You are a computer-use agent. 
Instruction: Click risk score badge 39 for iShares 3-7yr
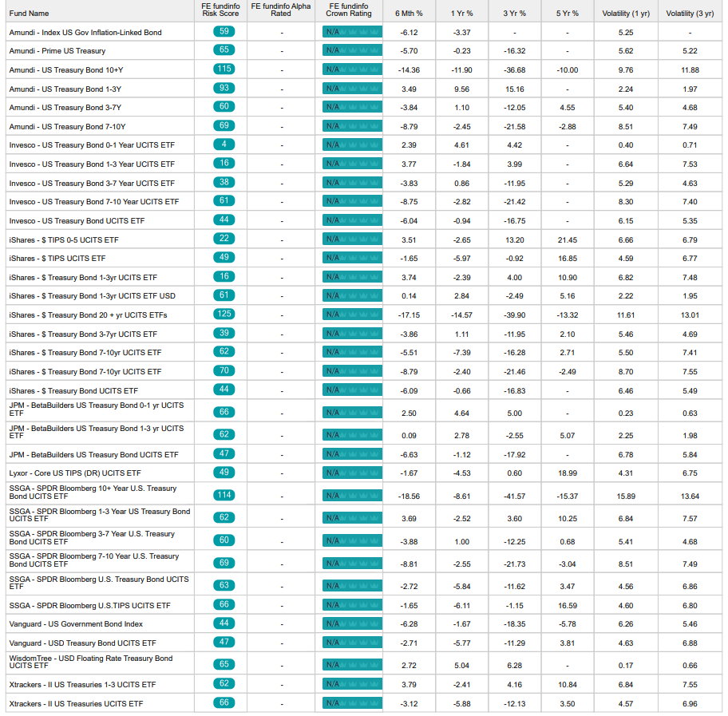point(224,333)
